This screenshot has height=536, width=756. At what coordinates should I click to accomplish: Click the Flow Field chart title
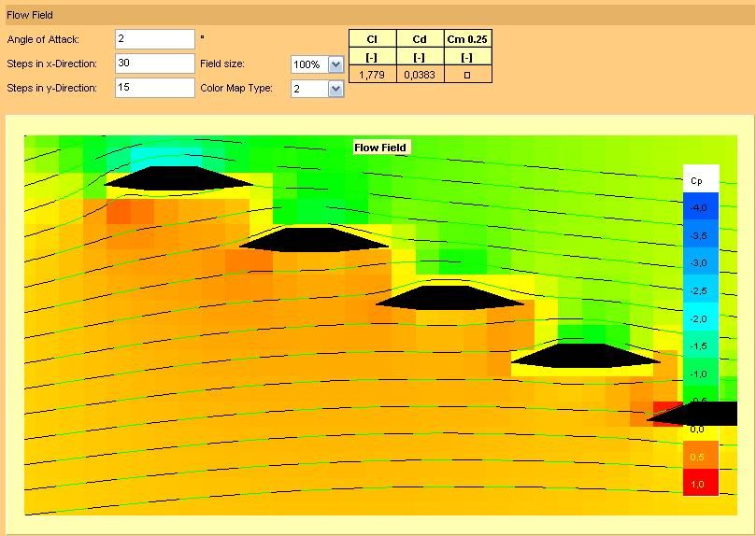[380, 148]
